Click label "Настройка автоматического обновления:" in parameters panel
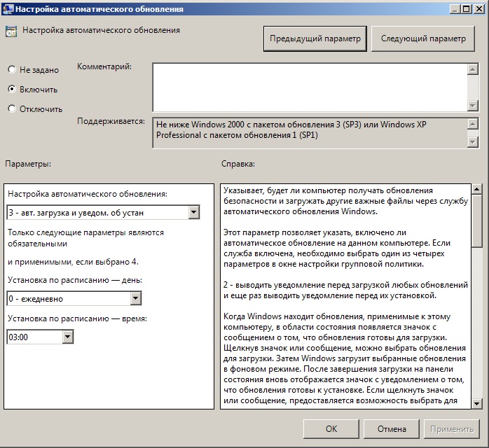Viewport: 489px width, 448px height. coord(88,194)
